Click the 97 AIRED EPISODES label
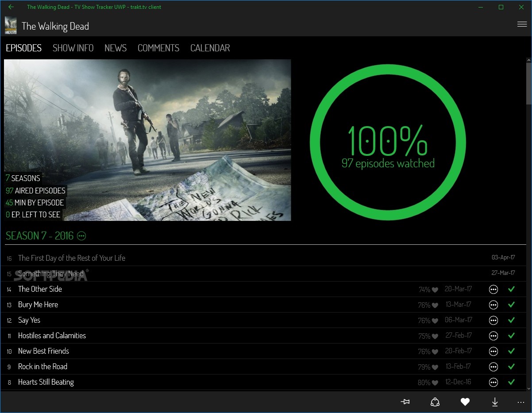This screenshot has height=413, width=532. pyautogui.click(x=35, y=191)
